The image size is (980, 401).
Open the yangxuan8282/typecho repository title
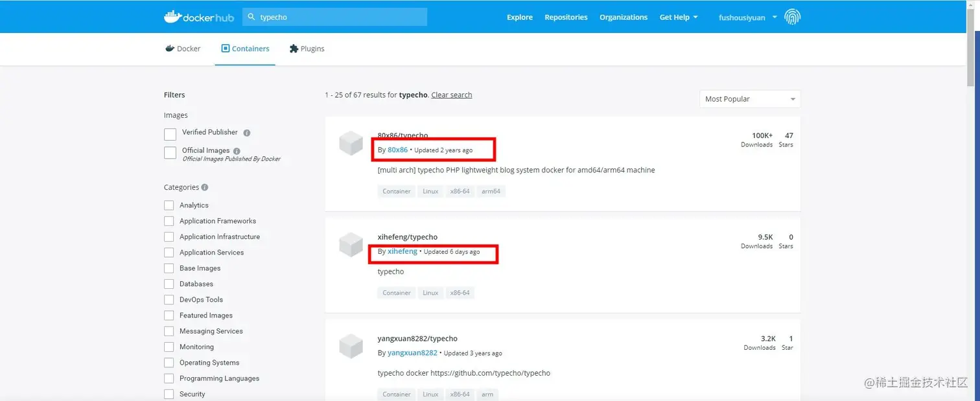[417, 339]
